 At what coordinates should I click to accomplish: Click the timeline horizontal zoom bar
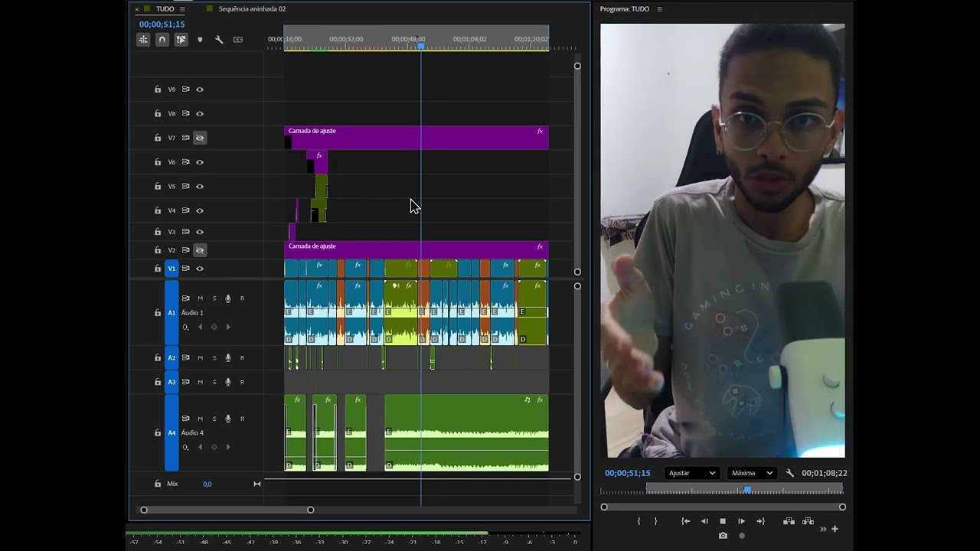[x=227, y=510]
